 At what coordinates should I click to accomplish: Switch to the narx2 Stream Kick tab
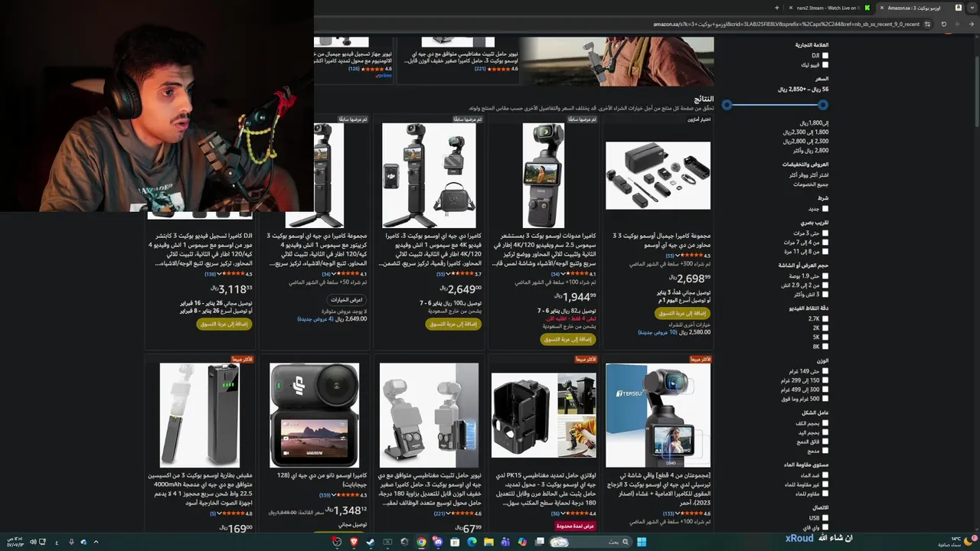(x=828, y=8)
